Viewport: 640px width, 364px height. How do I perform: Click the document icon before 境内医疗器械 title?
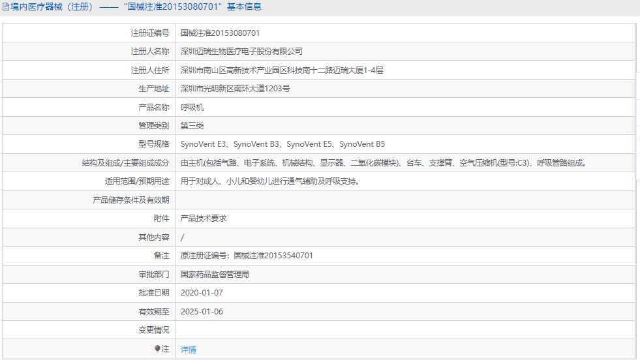[6, 7]
